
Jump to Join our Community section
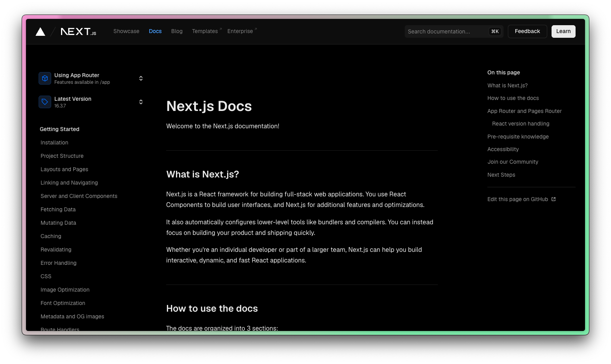click(x=513, y=162)
